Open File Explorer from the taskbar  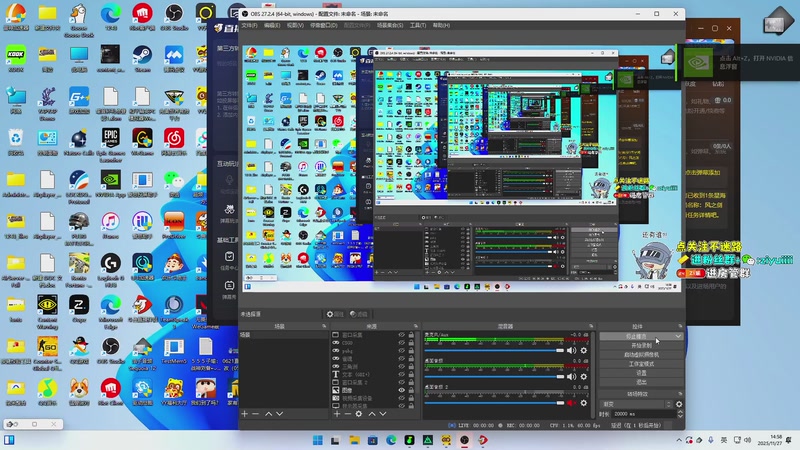point(354,440)
